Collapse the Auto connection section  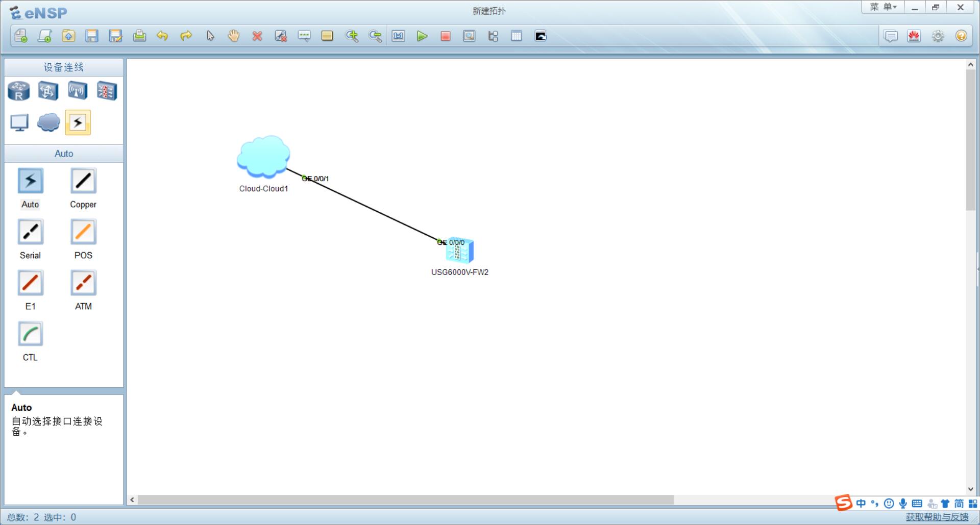click(63, 153)
